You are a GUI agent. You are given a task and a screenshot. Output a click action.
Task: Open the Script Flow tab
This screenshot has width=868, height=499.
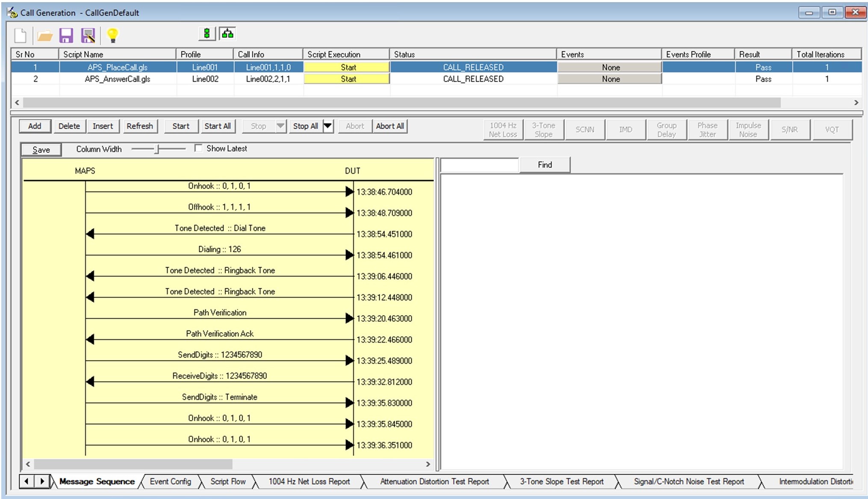[x=228, y=481]
